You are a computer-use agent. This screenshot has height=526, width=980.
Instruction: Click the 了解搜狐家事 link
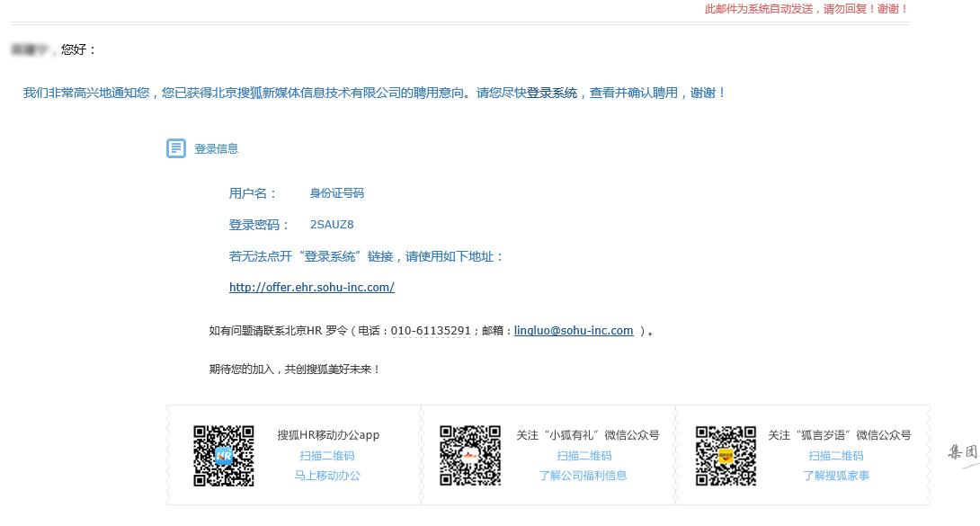(835, 476)
